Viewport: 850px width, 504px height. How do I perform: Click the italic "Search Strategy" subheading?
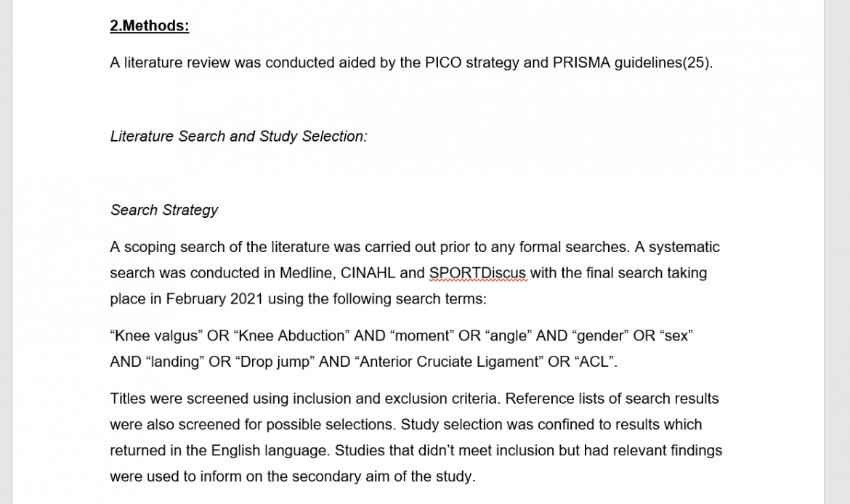click(x=164, y=210)
